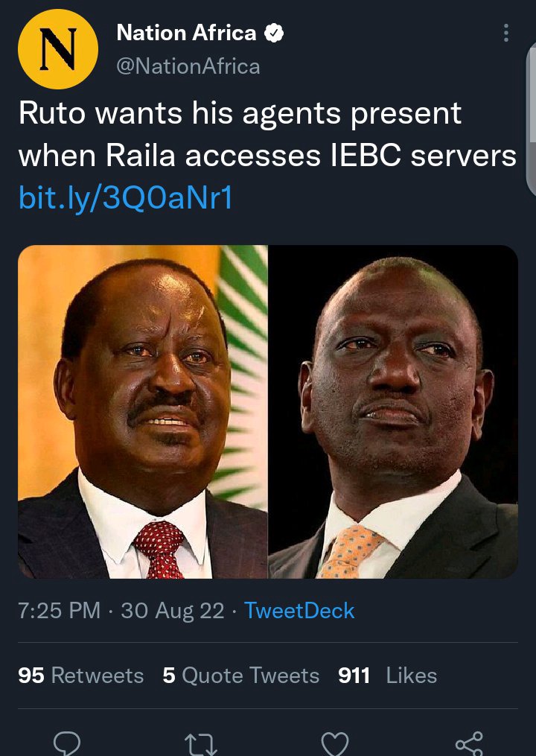Image resolution: width=536 pixels, height=756 pixels.
Task: Tap the @NationAfrica handle
Action: click(188, 66)
